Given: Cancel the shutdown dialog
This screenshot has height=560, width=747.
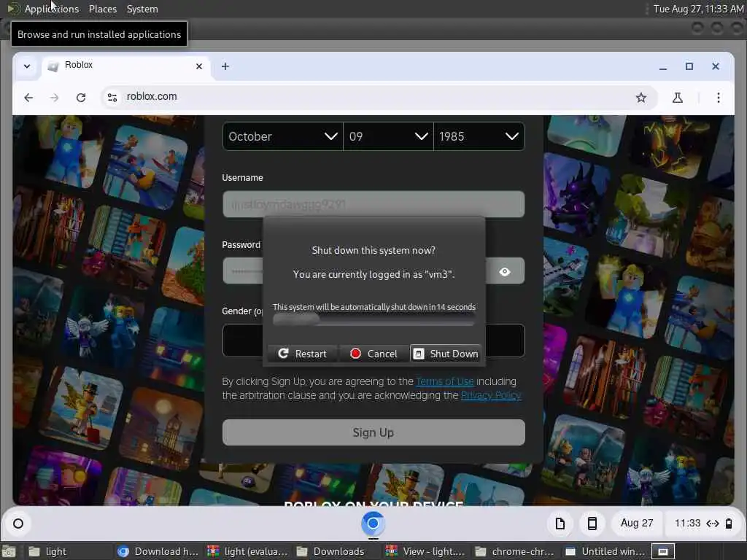Looking at the screenshot, I should [x=373, y=354].
